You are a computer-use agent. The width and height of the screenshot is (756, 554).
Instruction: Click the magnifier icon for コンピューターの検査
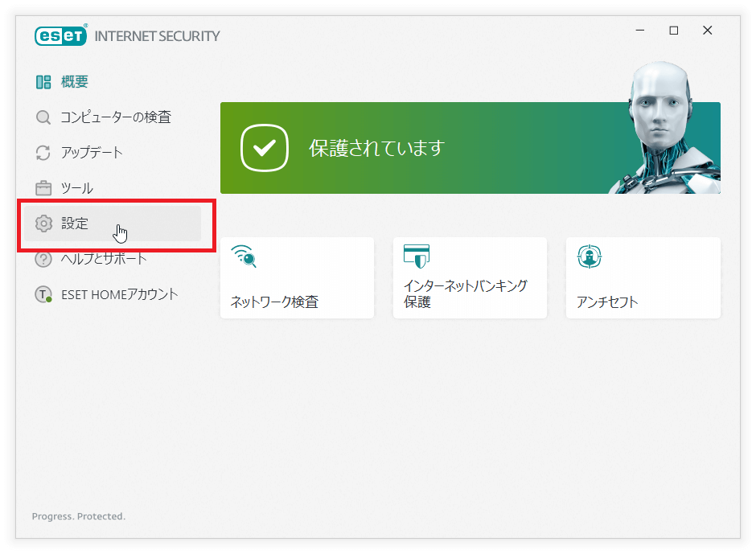43,117
